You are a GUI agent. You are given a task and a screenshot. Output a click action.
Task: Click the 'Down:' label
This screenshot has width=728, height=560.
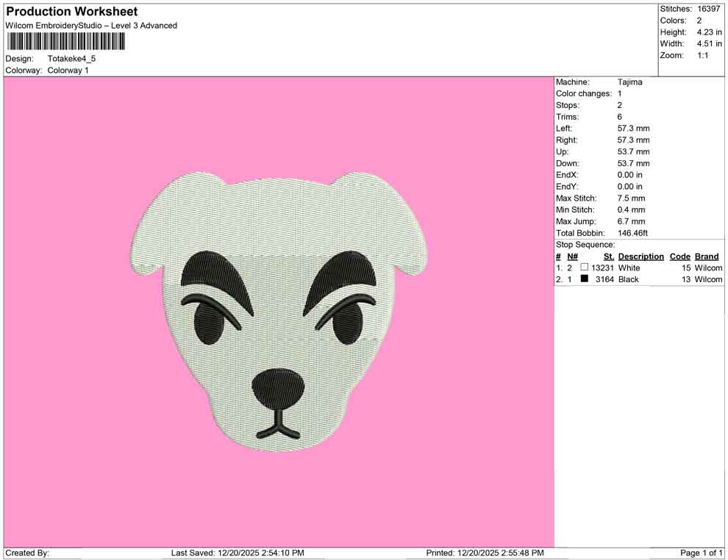point(568,163)
